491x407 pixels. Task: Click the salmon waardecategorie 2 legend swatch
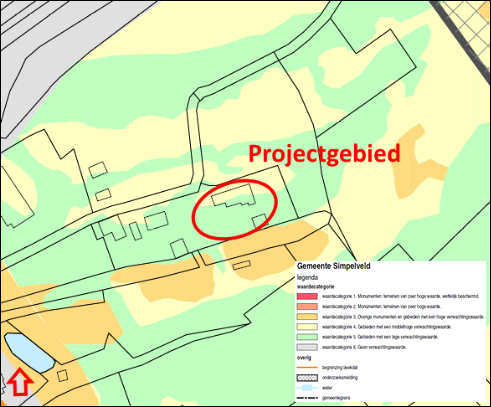point(307,306)
